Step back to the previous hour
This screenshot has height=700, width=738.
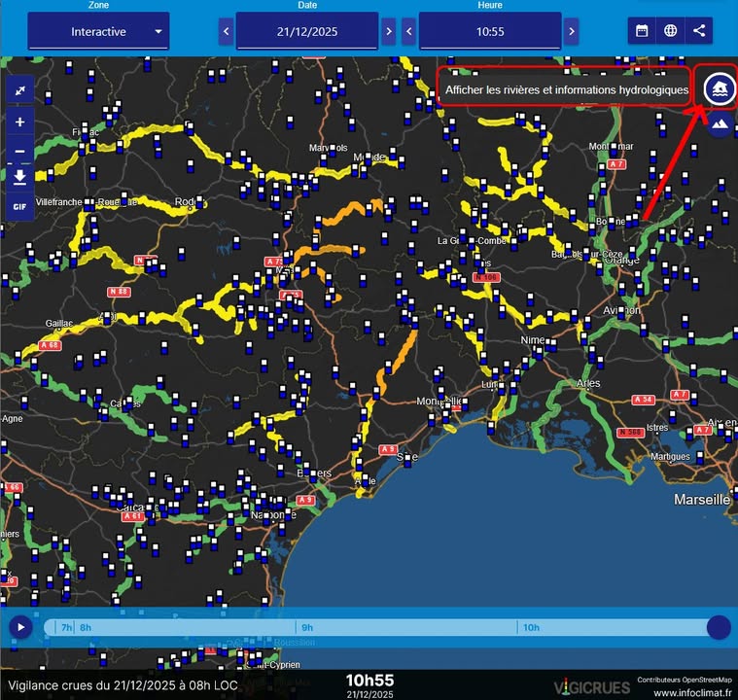tap(409, 31)
